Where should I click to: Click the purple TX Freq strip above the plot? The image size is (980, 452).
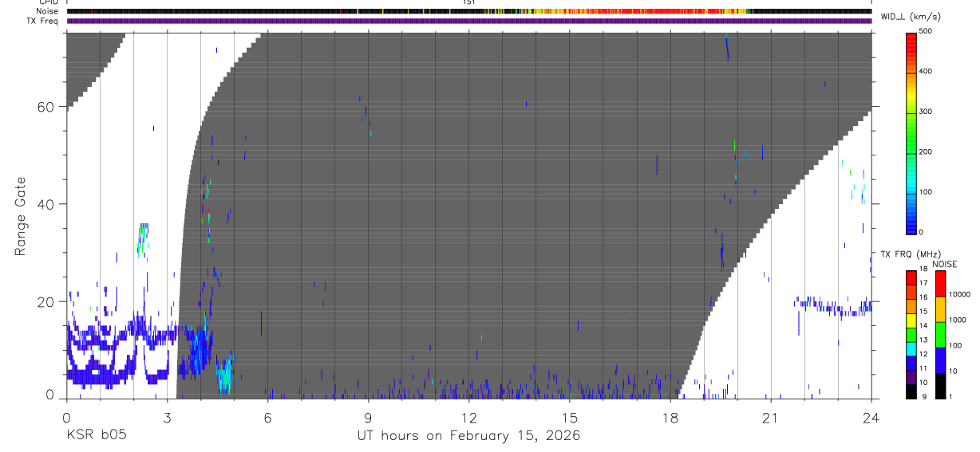click(468, 21)
